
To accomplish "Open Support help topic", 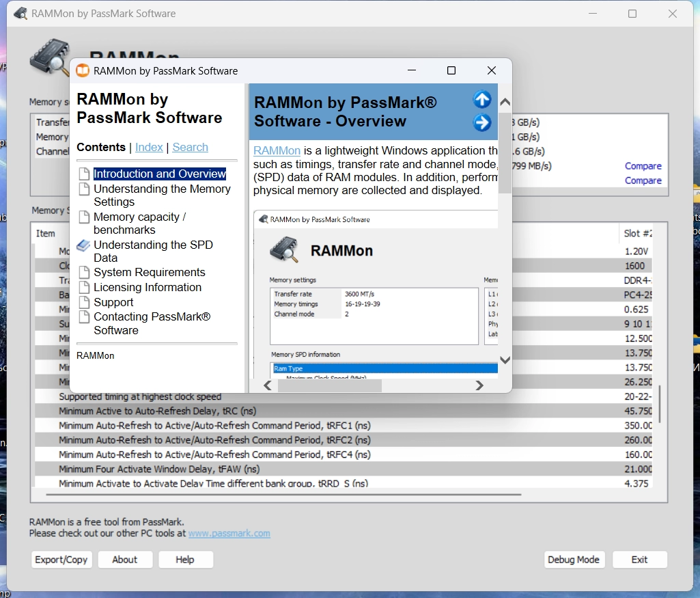I will click(x=113, y=302).
